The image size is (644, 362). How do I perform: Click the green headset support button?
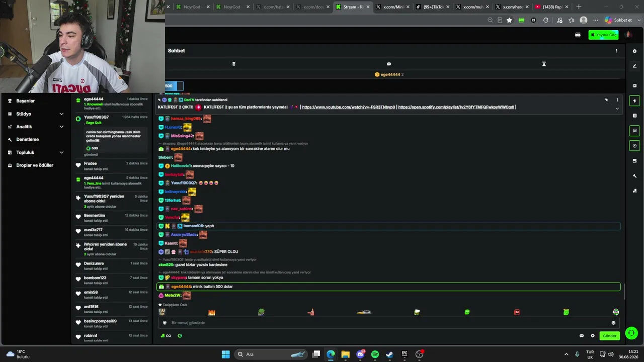click(x=631, y=333)
